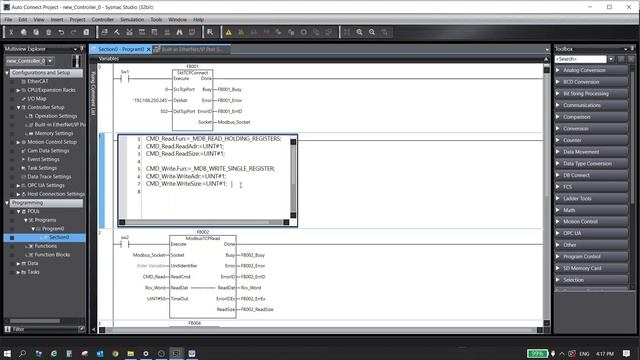The height and width of the screenshot is (360, 640).
Task: Expand Motion Control Setup node
Action: point(18,142)
